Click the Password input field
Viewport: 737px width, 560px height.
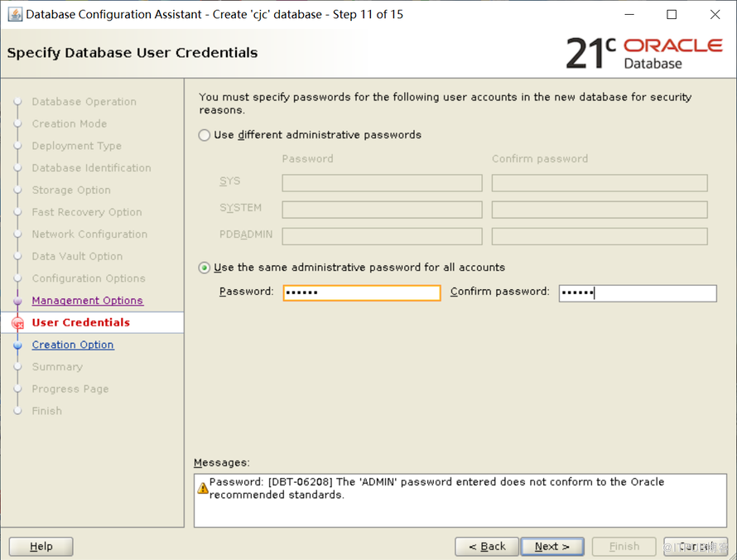[361, 292]
